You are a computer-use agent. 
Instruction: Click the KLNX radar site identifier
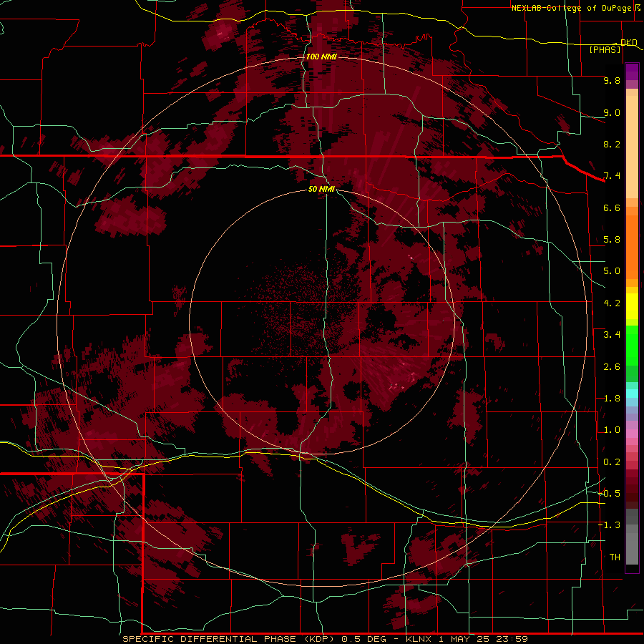(x=419, y=639)
